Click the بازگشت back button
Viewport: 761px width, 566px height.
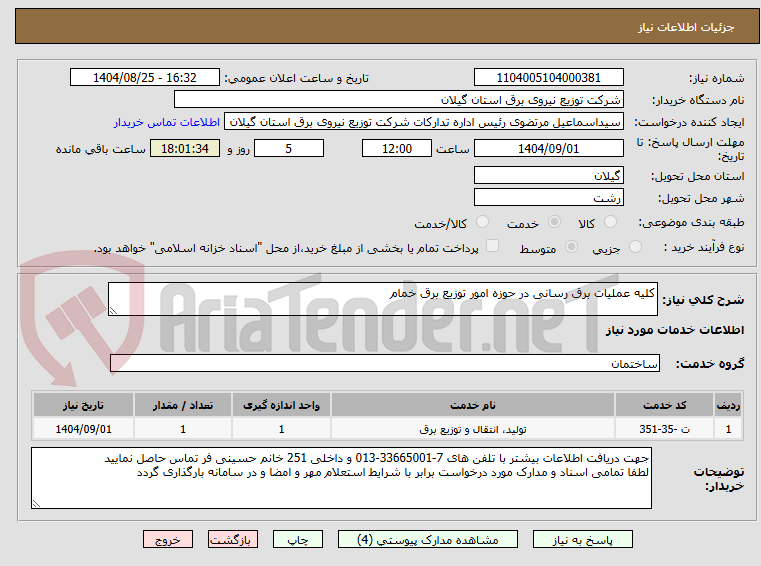232,539
